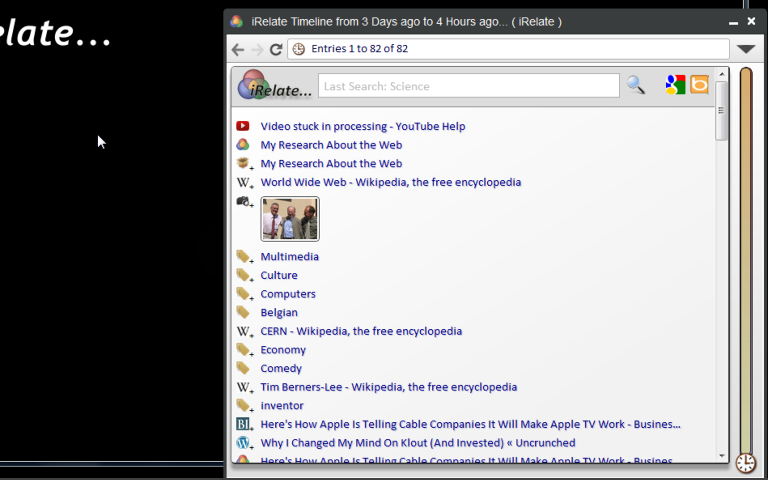Click the clock icon below timeline slider
The width and height of the screenshot is (768, 480).
click(745, 463)
